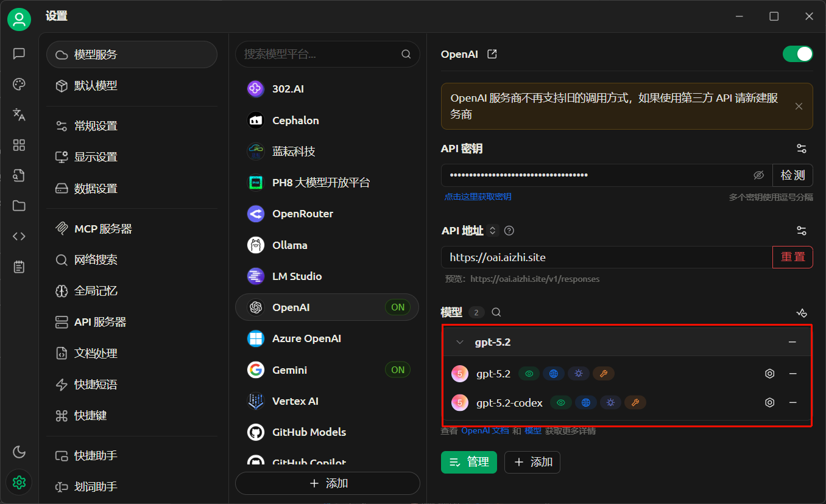Open settings for the gpt-5.2-codex model row
This screenshot has height=504, width=826.
[x=770, y=402]
